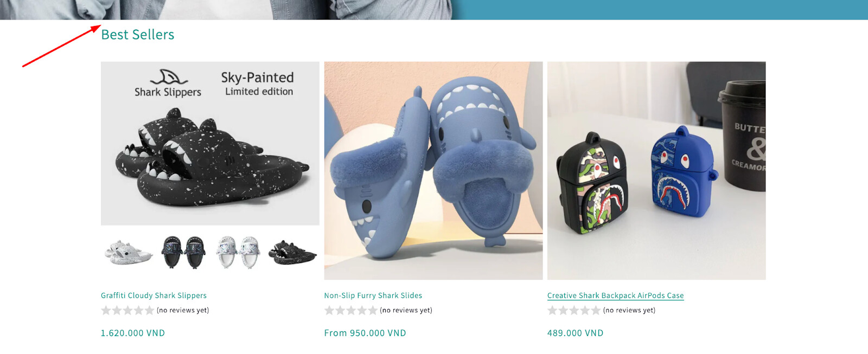Open the Non-Slip Furry Shark Slides link

pos(373,295)
